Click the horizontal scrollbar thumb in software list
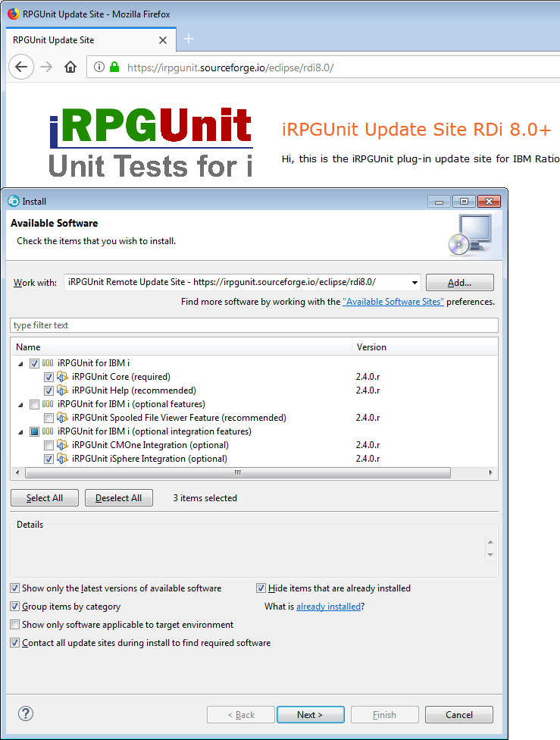 238,472
